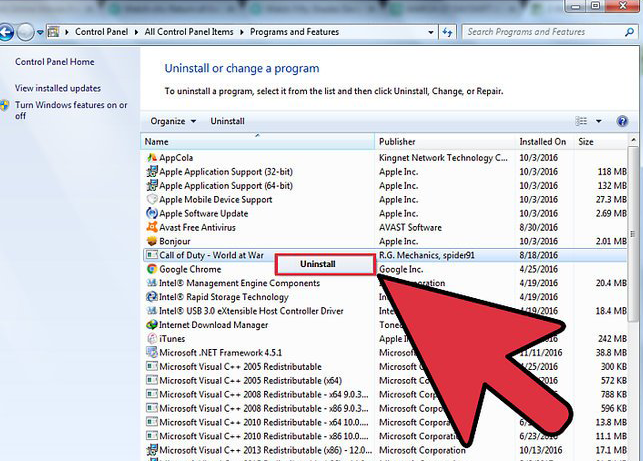Click the Call of Duty program icon

coord(152,255)
